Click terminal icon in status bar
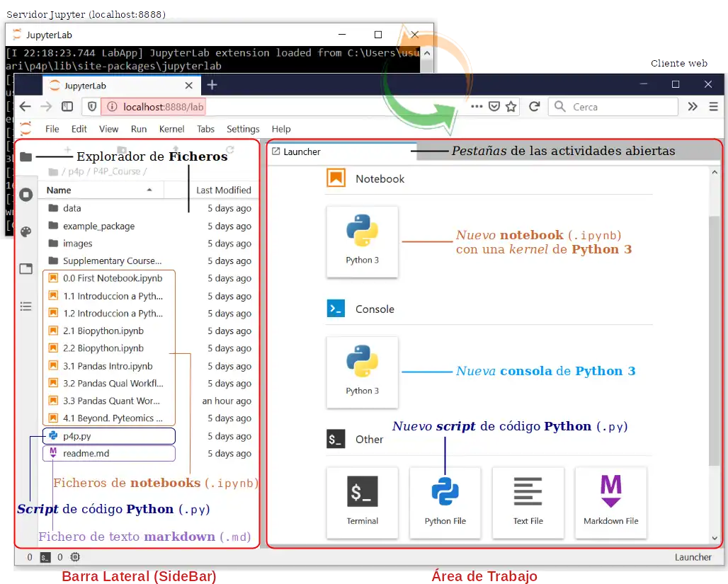Viewport: 728px width, 584px height. click(45, 557)
